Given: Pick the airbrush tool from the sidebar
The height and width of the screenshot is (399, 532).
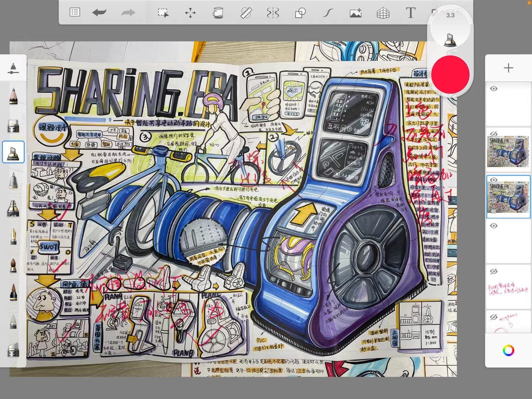Looking at the screenshot, I should coord(14,209).
